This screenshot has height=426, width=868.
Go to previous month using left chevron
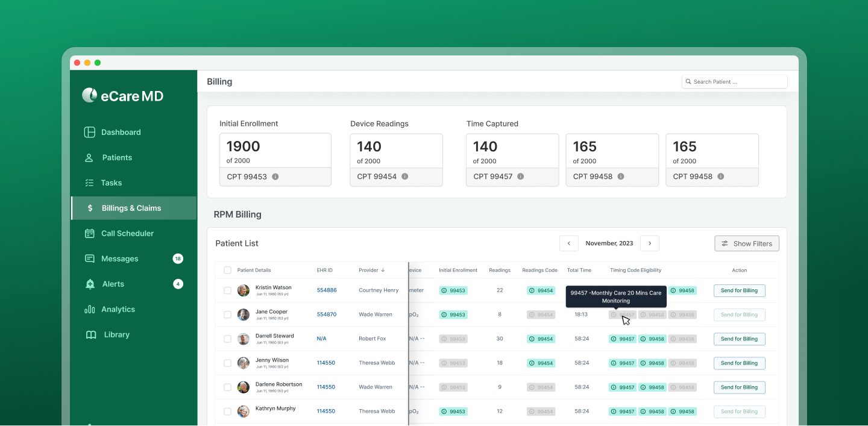pos(569,243)
